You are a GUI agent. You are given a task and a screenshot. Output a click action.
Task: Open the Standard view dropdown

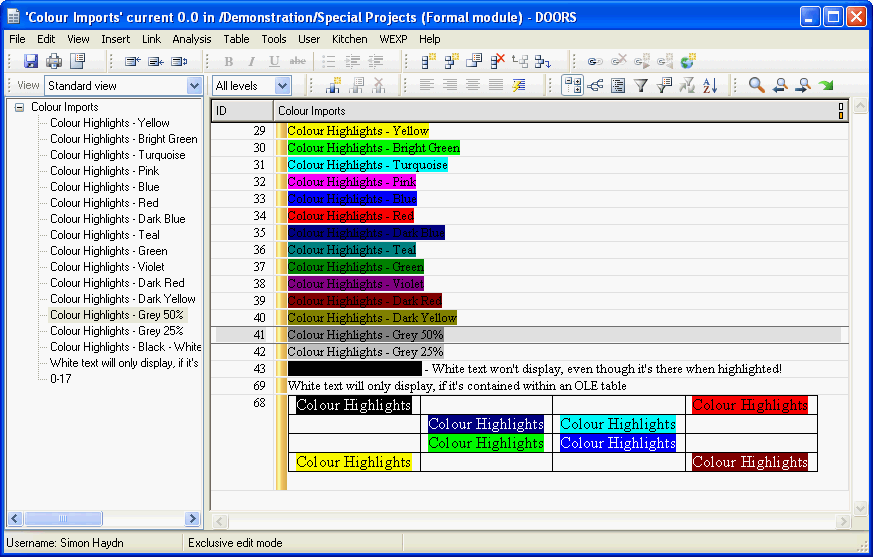point(194,86)
